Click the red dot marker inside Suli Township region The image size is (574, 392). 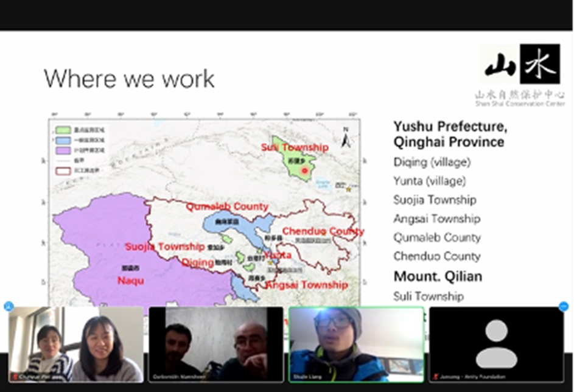tap(305, 172)
